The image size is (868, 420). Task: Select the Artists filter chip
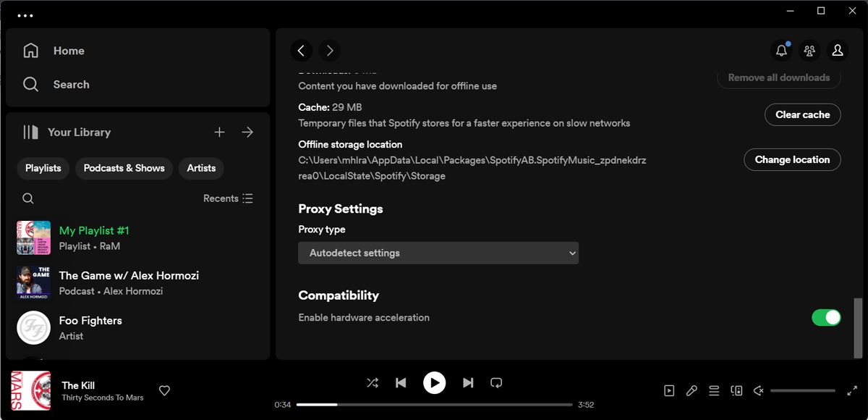click(201, 168)
